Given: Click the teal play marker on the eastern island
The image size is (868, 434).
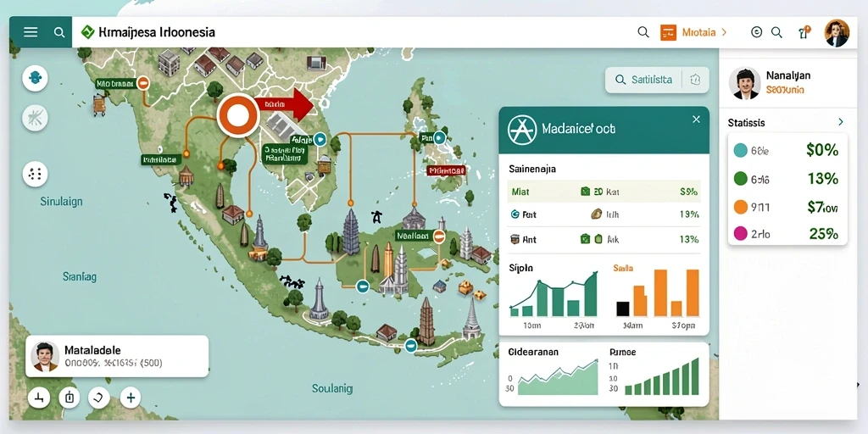Looking at the screenshot, I should click(440, 137).
